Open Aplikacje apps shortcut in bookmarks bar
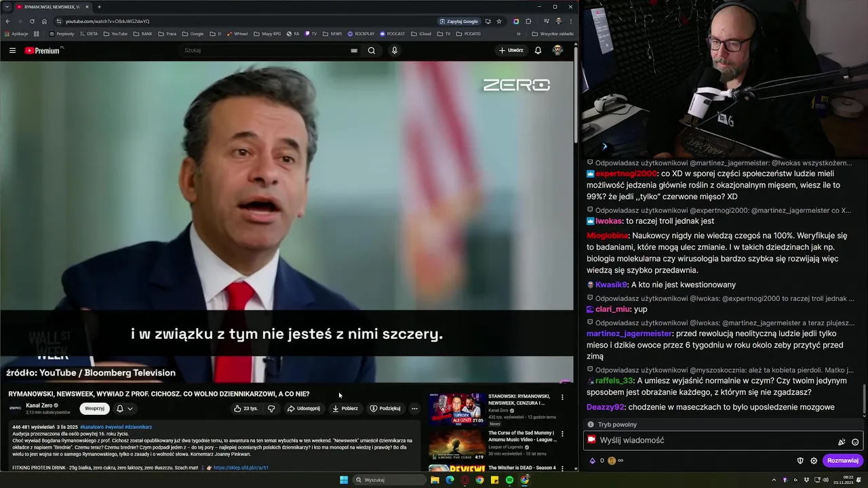Screen dimensions: 868x488 [16, 33]
